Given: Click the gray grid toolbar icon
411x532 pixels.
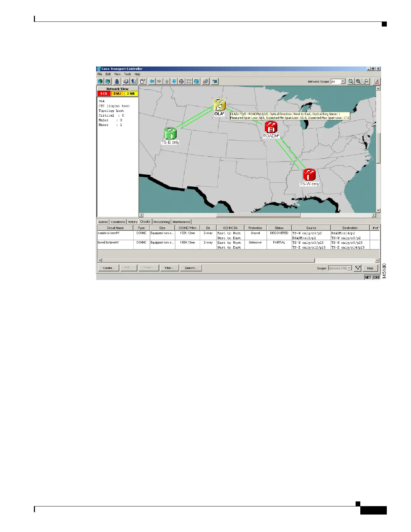Looking at the screenshot, I should (x=189, y=81).
